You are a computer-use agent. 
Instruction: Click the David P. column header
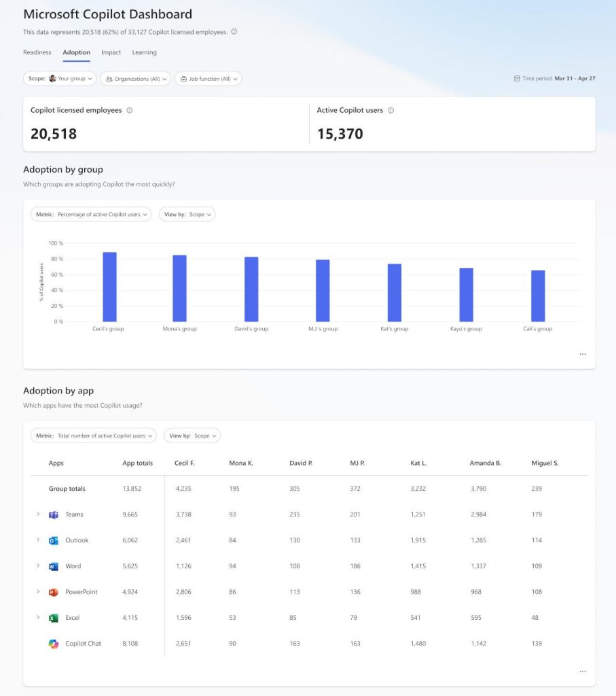click(x=301, y=463)
